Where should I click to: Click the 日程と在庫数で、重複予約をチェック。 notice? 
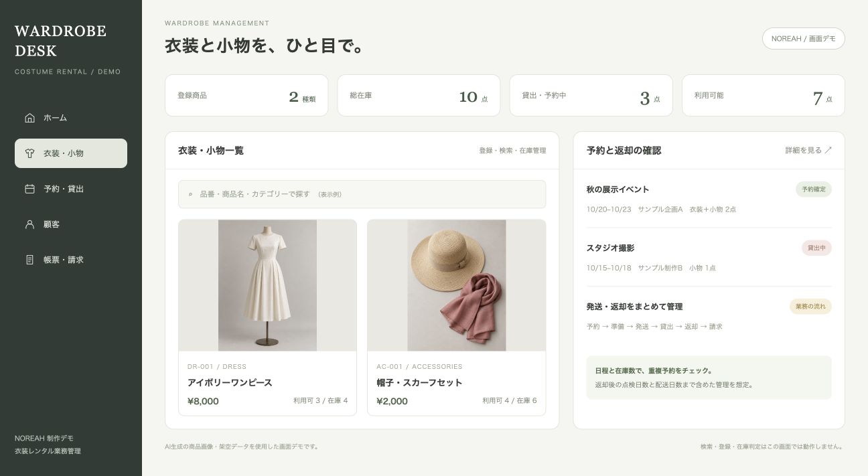(654, 370)
